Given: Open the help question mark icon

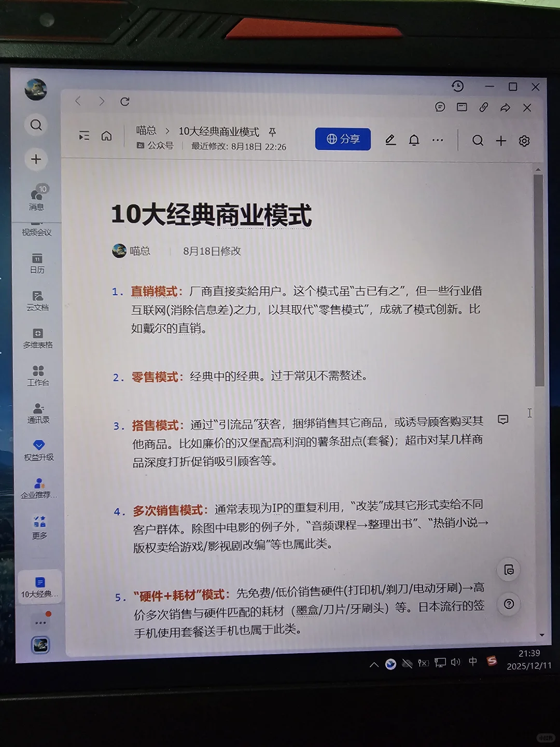Looking at the screenshot, I should click(509, 603).
